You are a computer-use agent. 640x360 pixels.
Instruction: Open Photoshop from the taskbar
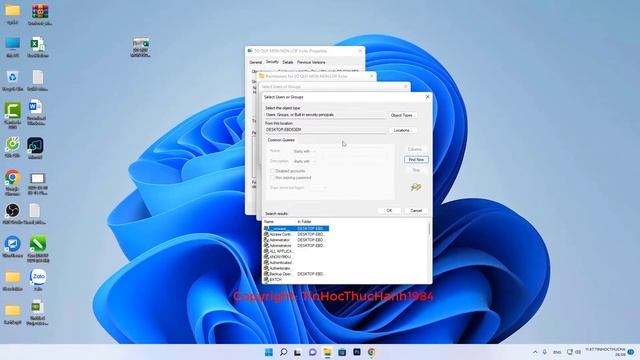coord(357,352)
